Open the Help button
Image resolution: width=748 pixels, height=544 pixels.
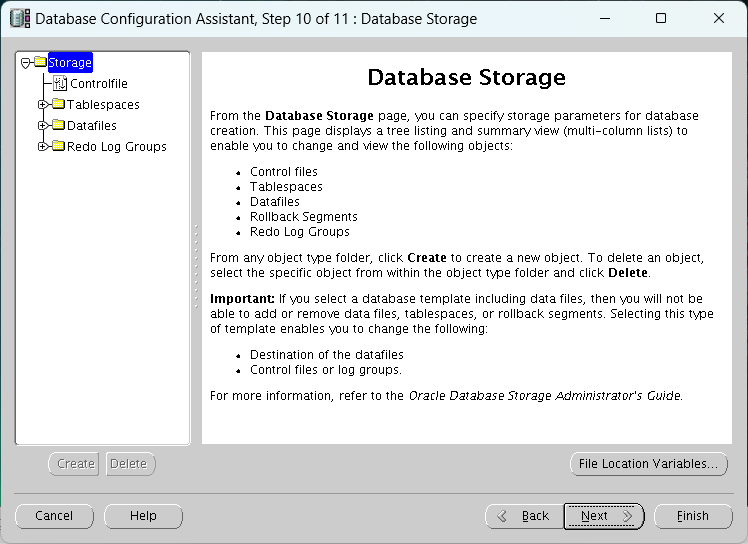point(143,516)
